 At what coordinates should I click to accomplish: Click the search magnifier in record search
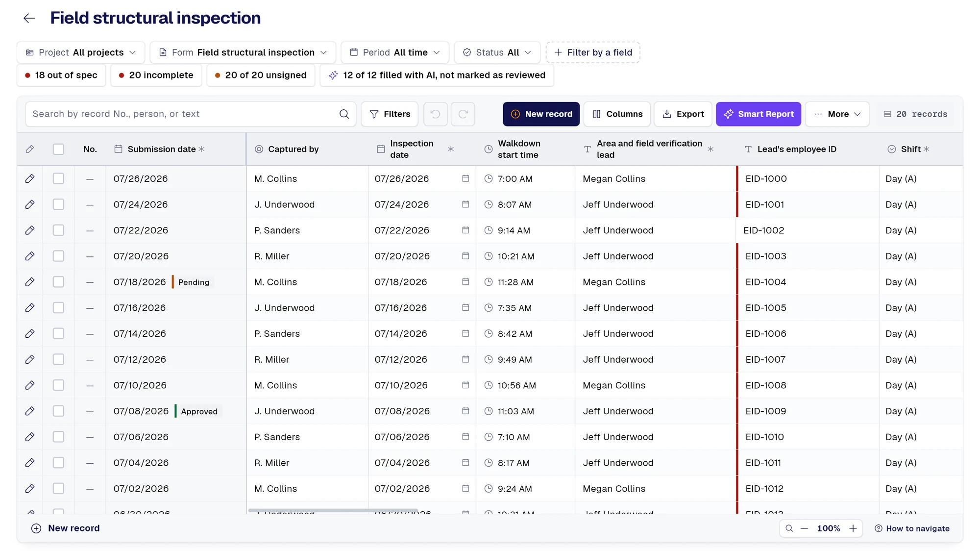pos(344,114)
